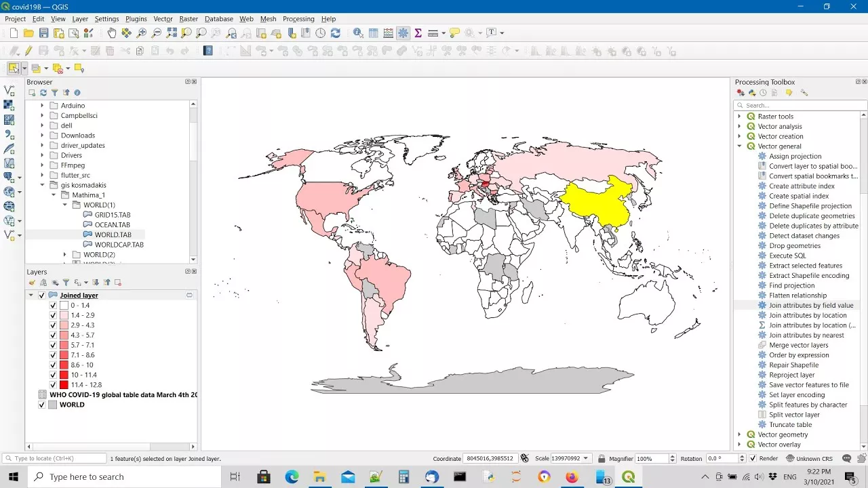This screenshot has width=868, height=488.
Task: Collapse the Vector general group
Action: (x=739, y=146)
